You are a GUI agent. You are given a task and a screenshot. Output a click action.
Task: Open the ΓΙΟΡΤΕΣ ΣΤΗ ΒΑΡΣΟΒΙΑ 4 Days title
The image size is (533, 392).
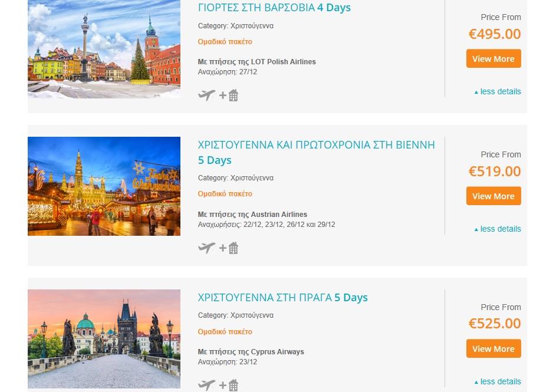click(x=274, y=8)
